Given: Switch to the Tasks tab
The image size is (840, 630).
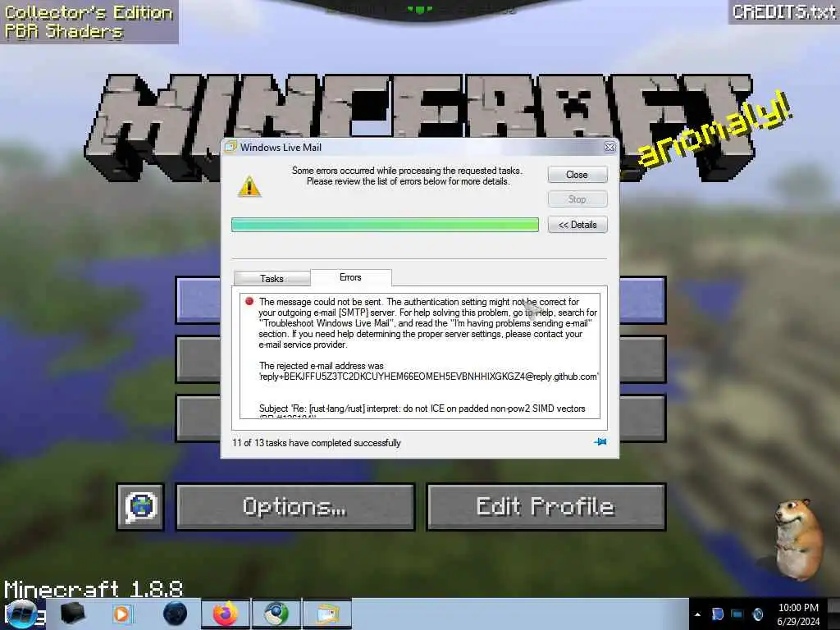Looking at the screenshot, I should point(272,279).
